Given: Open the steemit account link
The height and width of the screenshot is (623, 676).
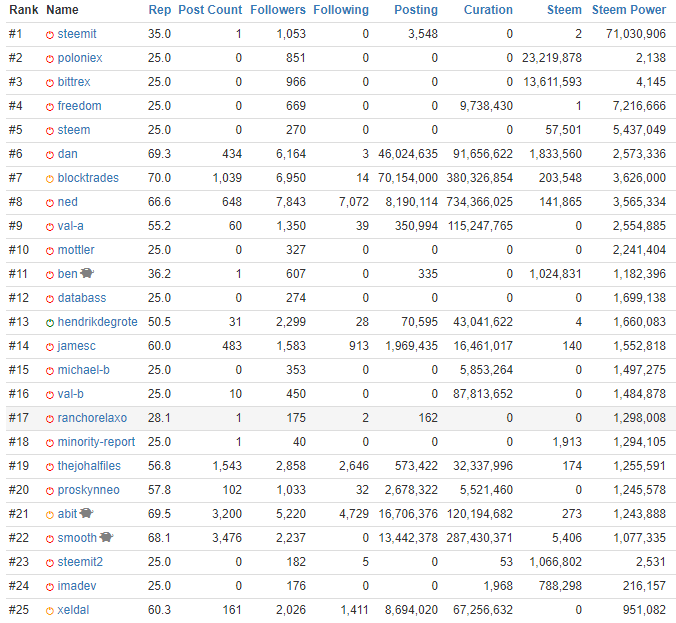Looking at the screenshot, I should coord(77,34).
